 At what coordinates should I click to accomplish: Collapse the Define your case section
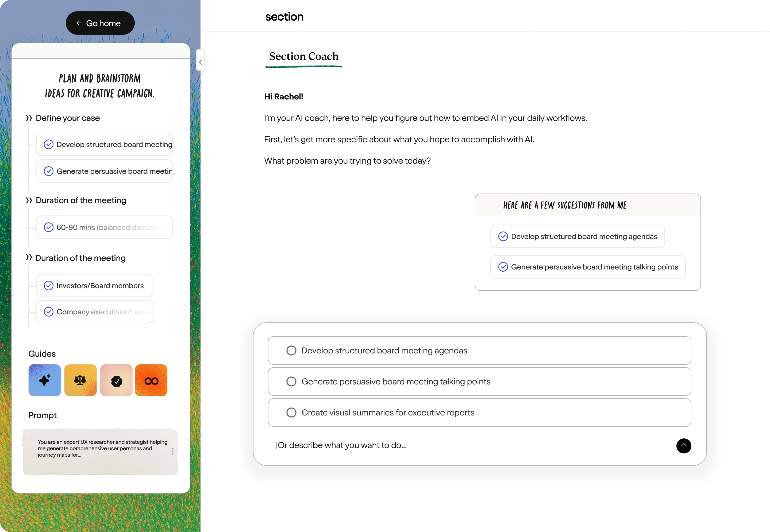click(29, 118)
